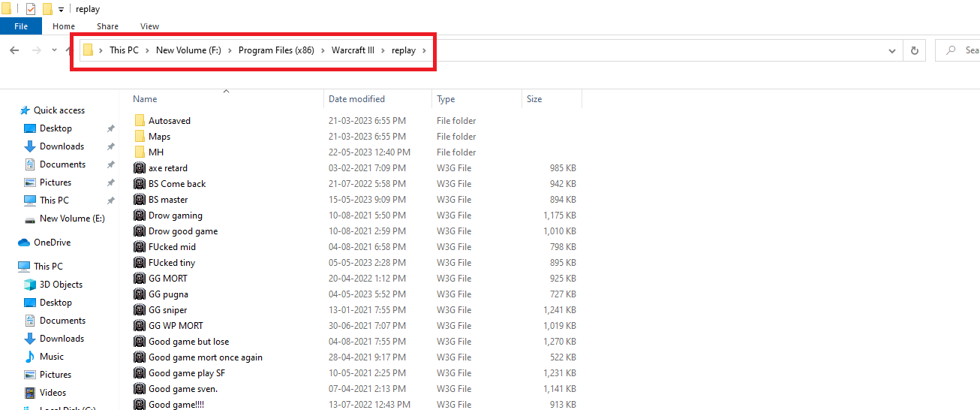
Task: Sort by the Type column header
Action: coord(476,99)
